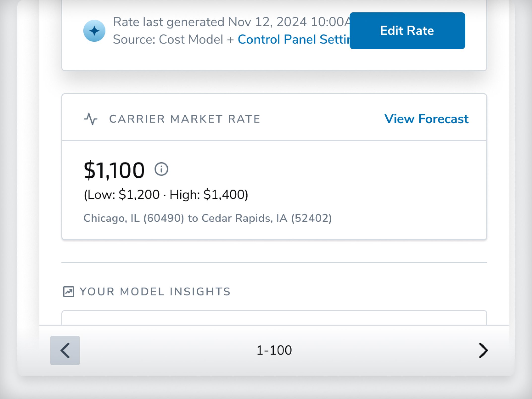Click the Chicago, IL to Cedar Rapids lane text
Image resolution: width=532 pixels, height=399 pixels.
click(x=207, y=218)
